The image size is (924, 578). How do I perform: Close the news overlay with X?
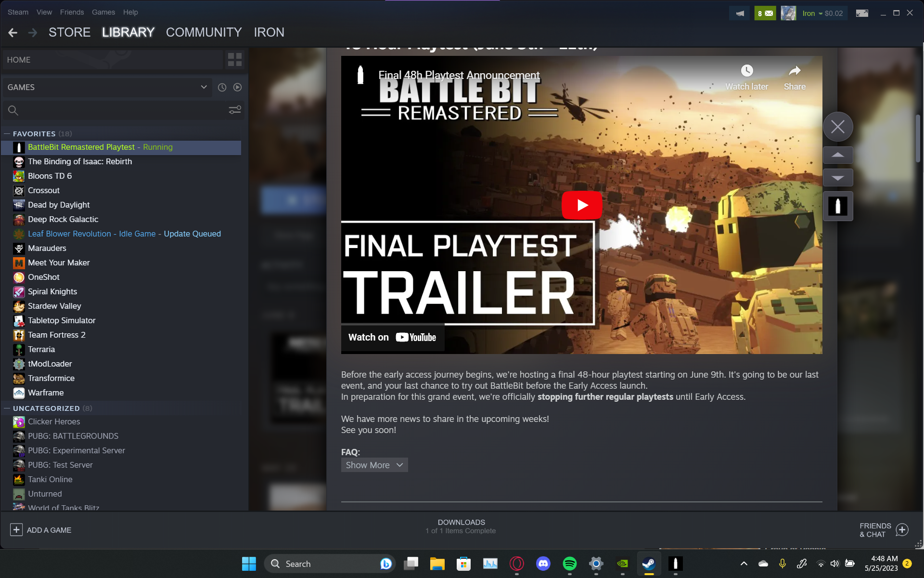point(838,127)
